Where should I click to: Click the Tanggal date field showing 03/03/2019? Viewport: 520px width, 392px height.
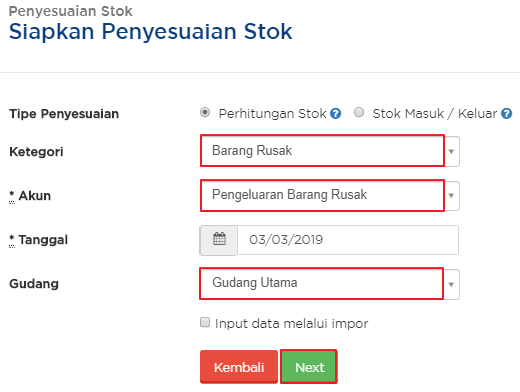tap(348, 240)
